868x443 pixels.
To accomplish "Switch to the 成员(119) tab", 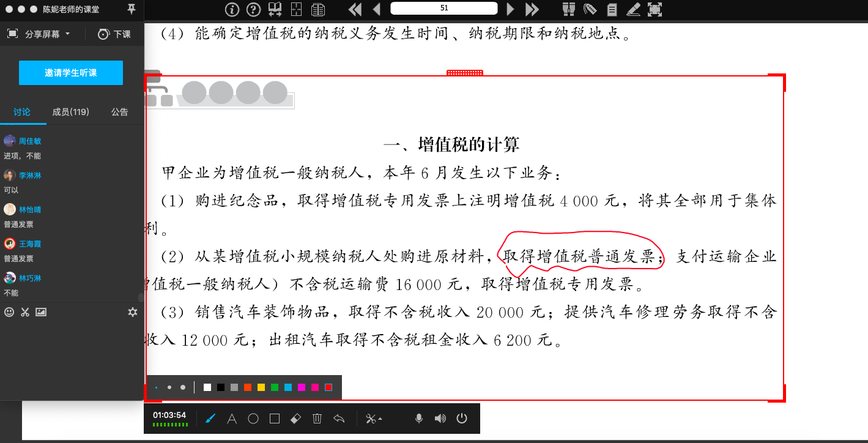I will [70, 112].
